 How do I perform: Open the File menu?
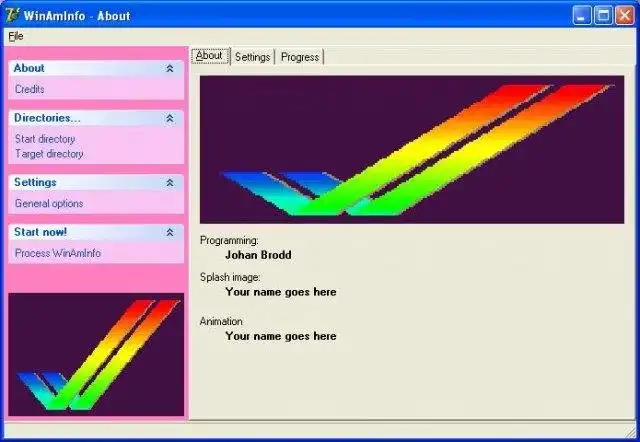coord(16,36)
